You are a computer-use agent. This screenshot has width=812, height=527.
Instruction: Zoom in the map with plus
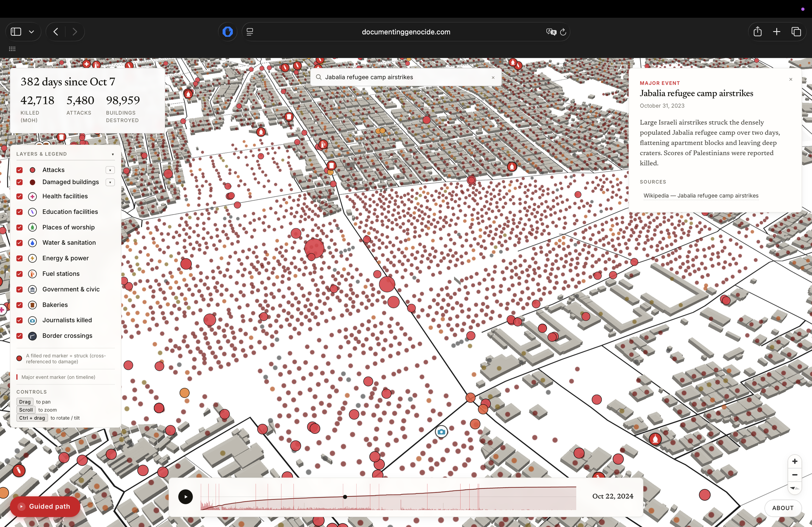[794, 461]
